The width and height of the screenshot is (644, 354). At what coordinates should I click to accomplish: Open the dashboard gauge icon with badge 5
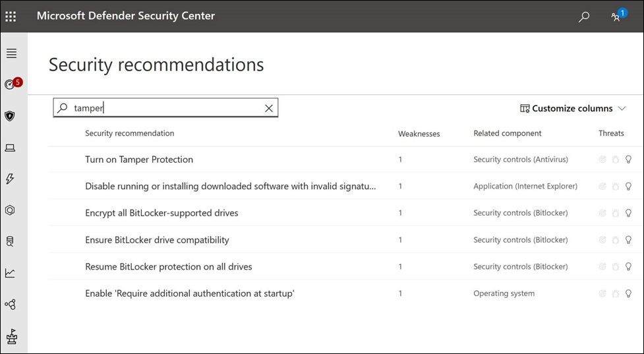click(x=10, y=84)
